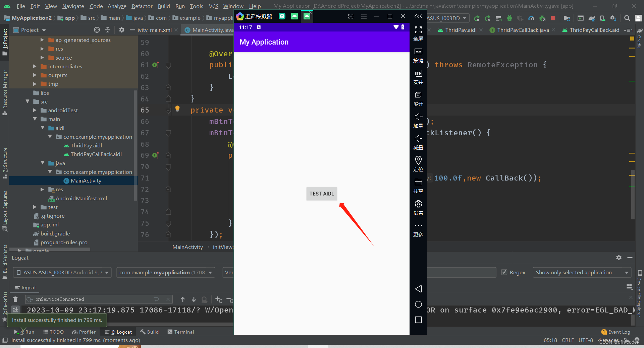Collapse the src folder in tree

coord(28,101)
